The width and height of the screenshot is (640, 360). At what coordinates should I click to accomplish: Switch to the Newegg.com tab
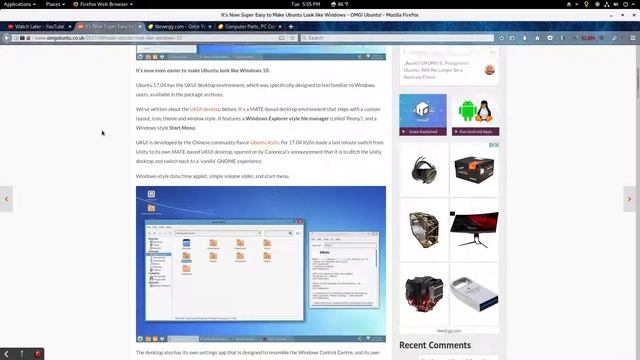click(x=180, y=27)
